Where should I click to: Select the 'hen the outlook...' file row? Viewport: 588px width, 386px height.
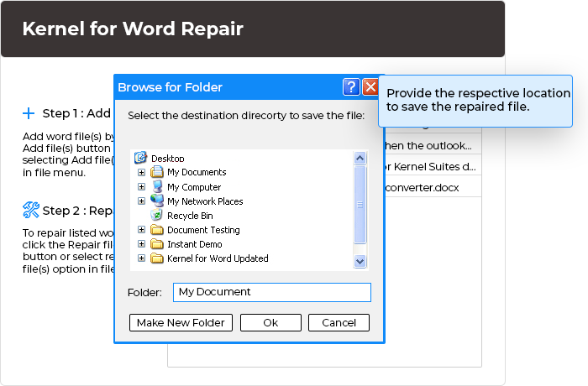(x=433, y=145)
